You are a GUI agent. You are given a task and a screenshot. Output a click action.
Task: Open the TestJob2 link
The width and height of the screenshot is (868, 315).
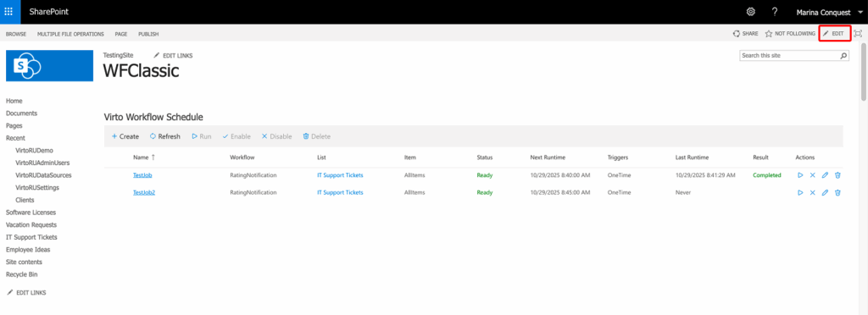(144, 193)
